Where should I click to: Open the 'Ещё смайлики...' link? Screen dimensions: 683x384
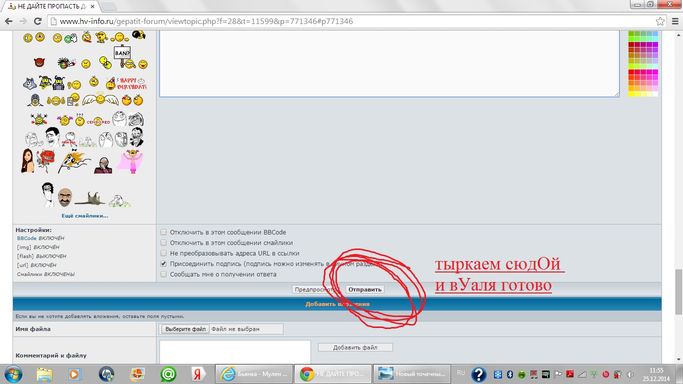tap(85, 216)
